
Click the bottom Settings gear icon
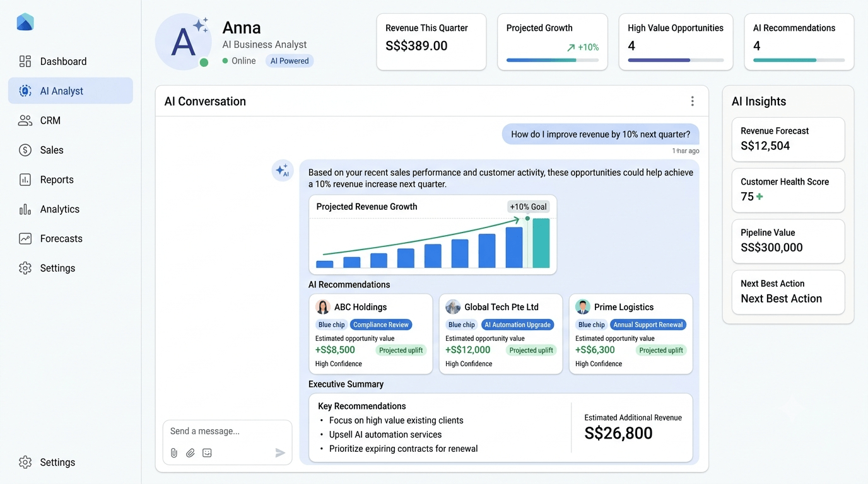click(25, 462)
